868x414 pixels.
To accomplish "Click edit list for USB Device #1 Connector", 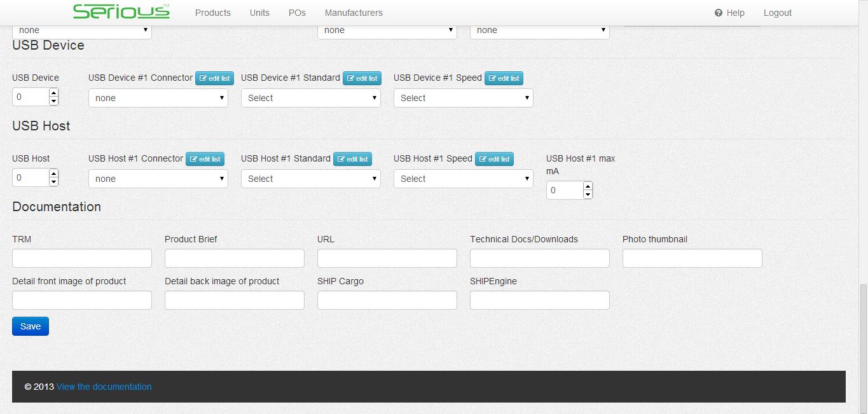I will coord(214,78).
